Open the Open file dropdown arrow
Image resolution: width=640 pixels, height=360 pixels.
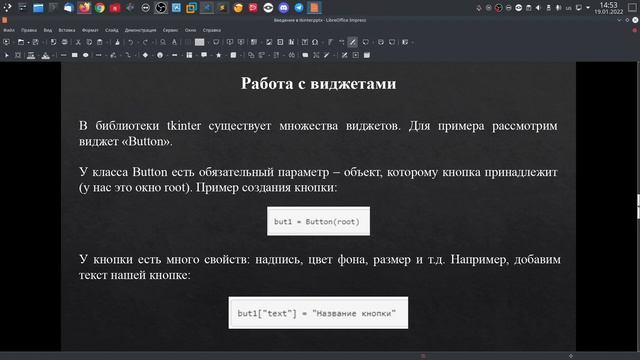coord(28,42)
